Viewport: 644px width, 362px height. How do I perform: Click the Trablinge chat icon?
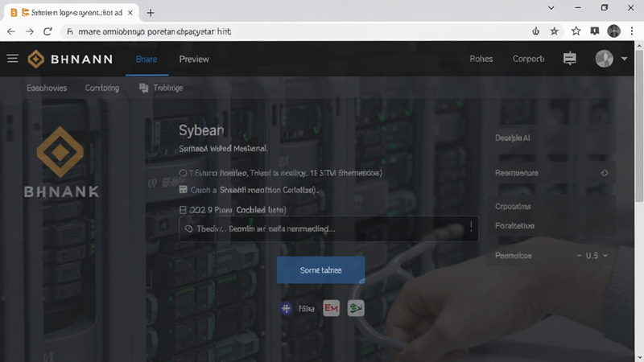click(144, 88)
